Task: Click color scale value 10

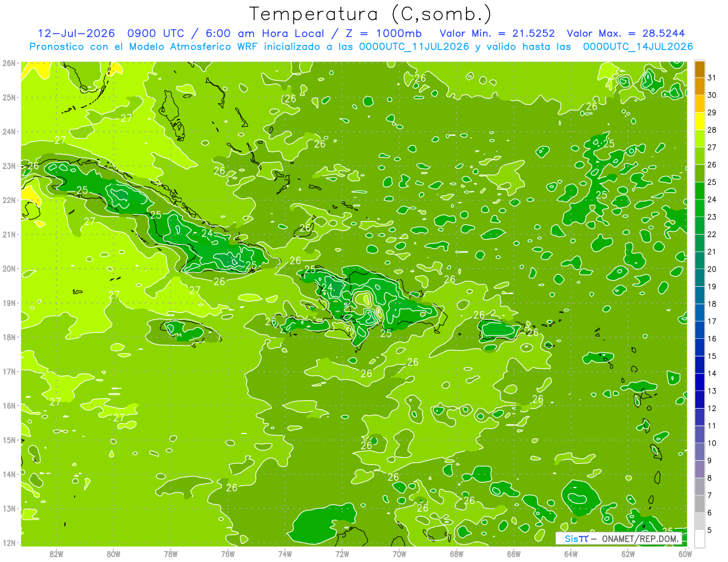Action: click(x=712, y=443)
